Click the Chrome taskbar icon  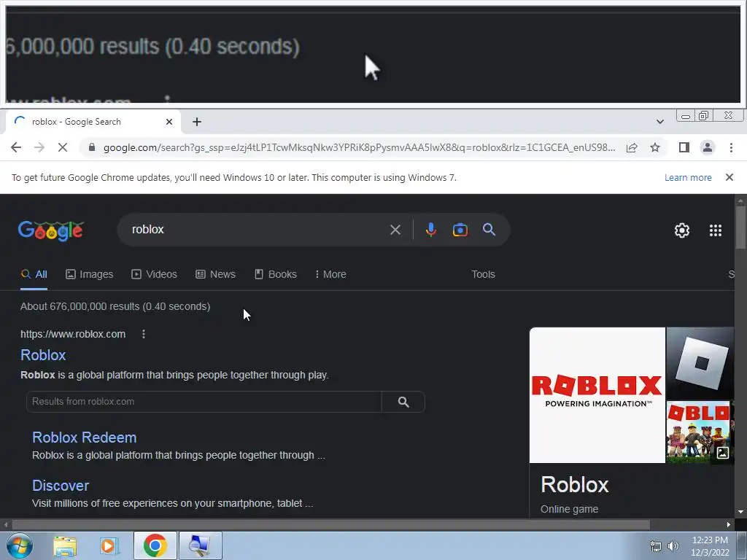point(155,545)
